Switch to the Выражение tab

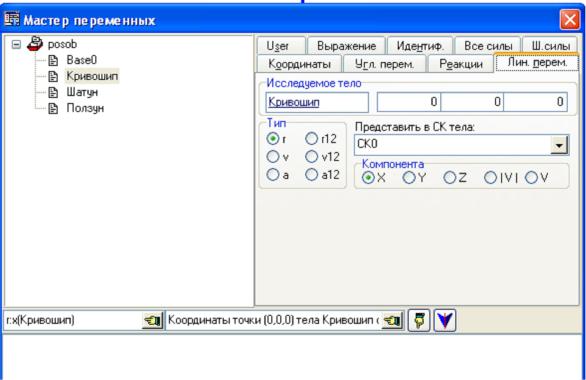pos(346,46)
